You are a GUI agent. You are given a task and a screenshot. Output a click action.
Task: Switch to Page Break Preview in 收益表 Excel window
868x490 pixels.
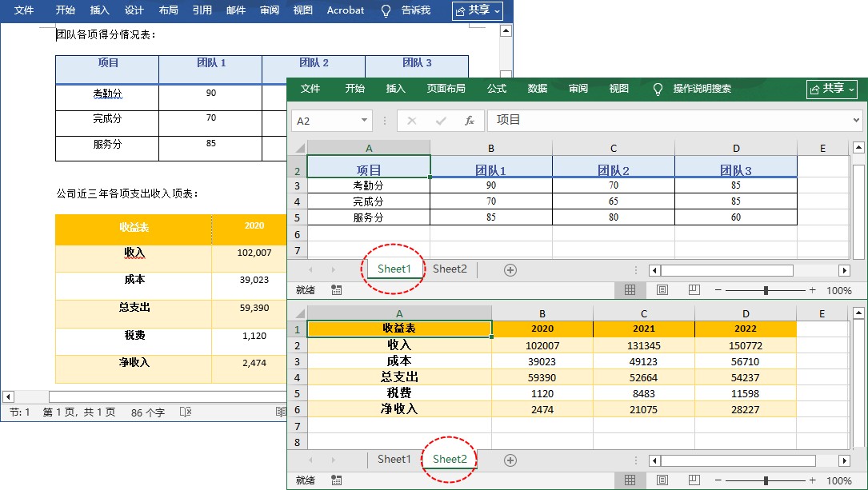(x=694, y=480)
